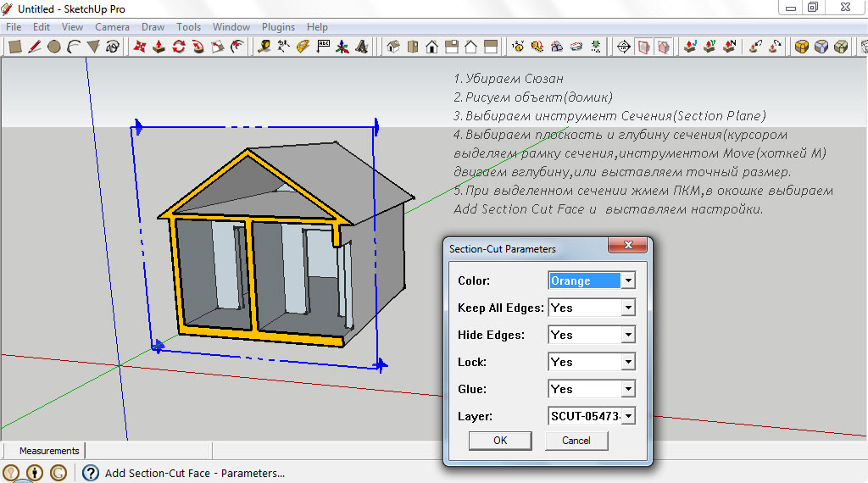Screen dimensions: 868x483
Task: Open the Color dropdown showing Orange
Action: 627,280
